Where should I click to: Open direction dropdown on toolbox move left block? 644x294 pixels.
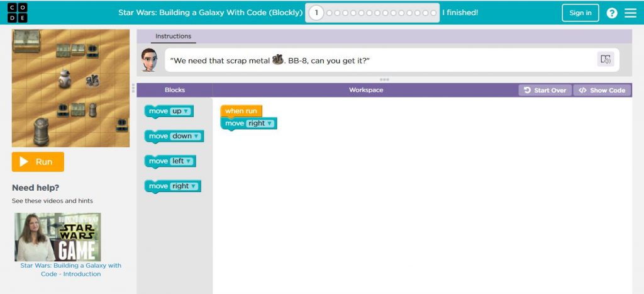pyautogui.click(x=182, y=161)
